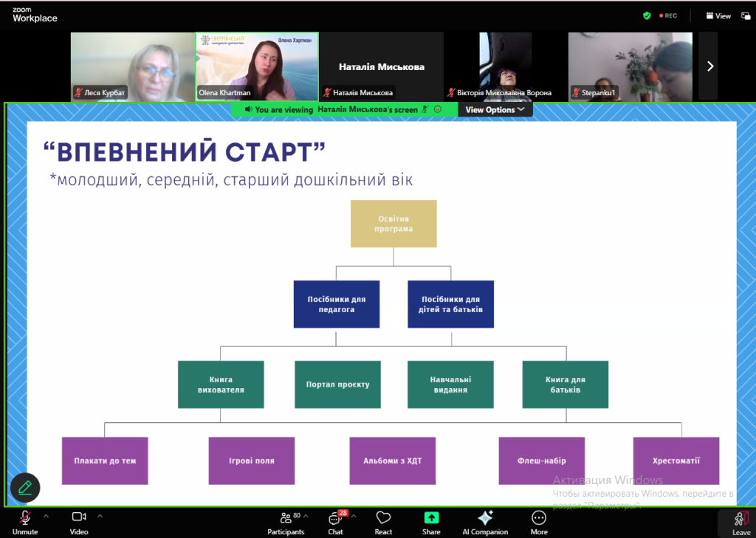Image resolution: width=756 pixels, height=538 pixels.
Task: Change the layout with View button
Action: (x=718, y=15)
